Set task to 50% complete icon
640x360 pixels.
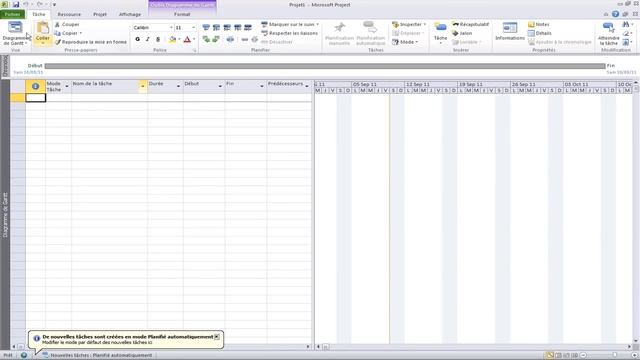[x=227, y=27]
